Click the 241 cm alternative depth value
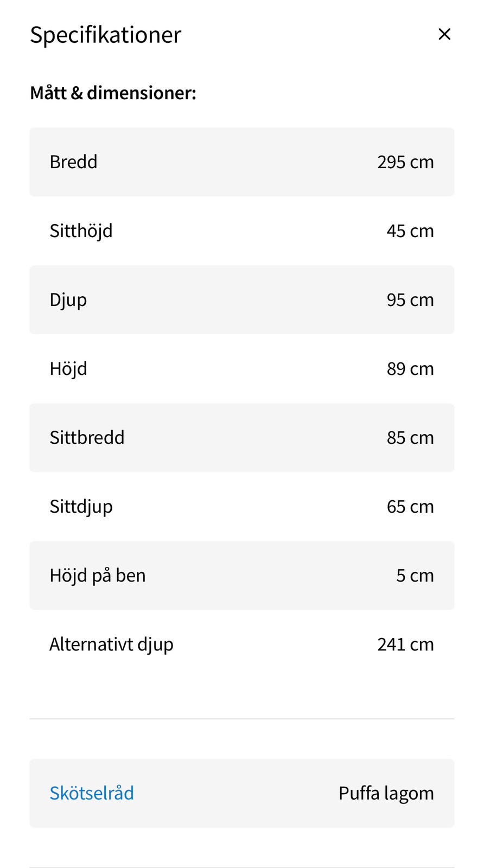Image resolution: width=484 pixels, height=868 pixels. click(405, 644)
